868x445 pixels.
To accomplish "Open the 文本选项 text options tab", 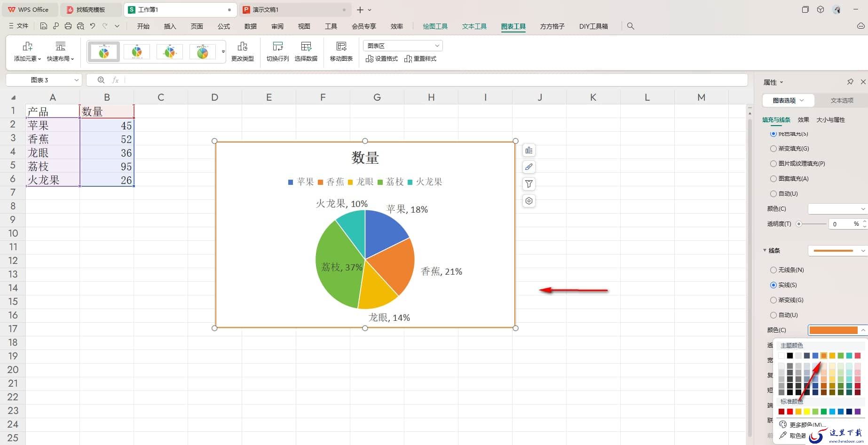I will click(842, 100).
